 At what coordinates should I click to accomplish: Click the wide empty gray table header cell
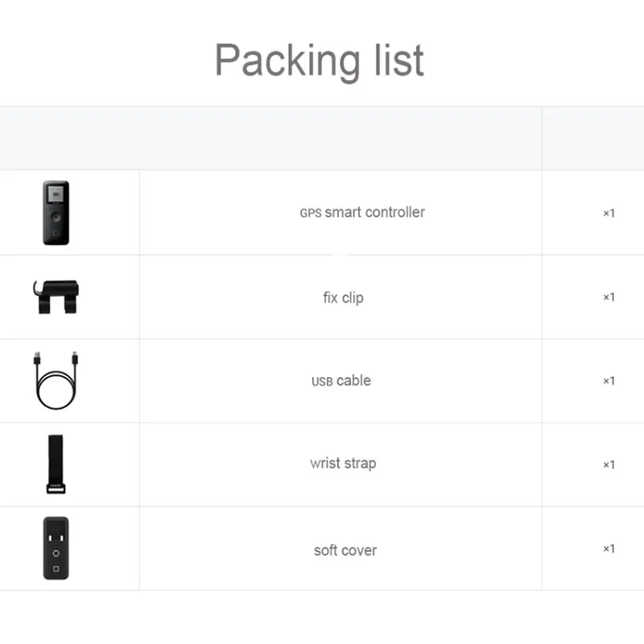tap(270, 138)
